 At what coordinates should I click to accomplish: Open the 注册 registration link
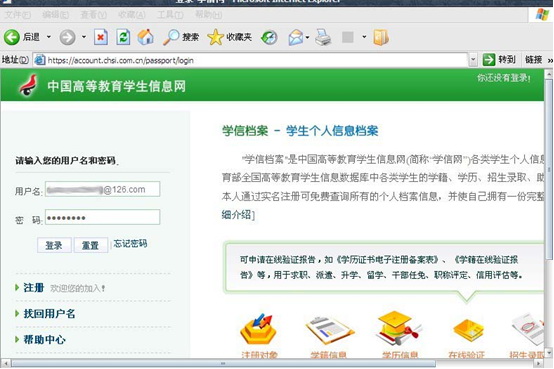34,288
